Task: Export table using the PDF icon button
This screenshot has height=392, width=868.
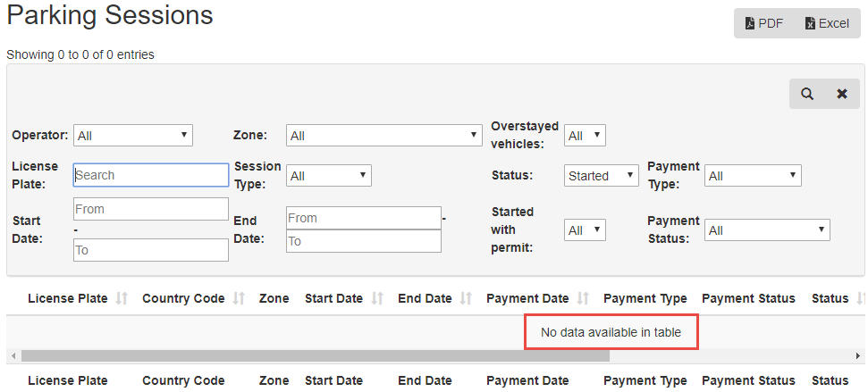Action: (764, 23)
